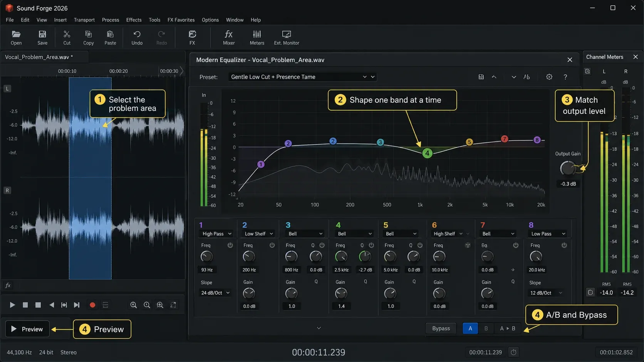Open band 8 Low Pass type dropdown
This screenshot has height=362, width=644.
[x=548, y=234]
